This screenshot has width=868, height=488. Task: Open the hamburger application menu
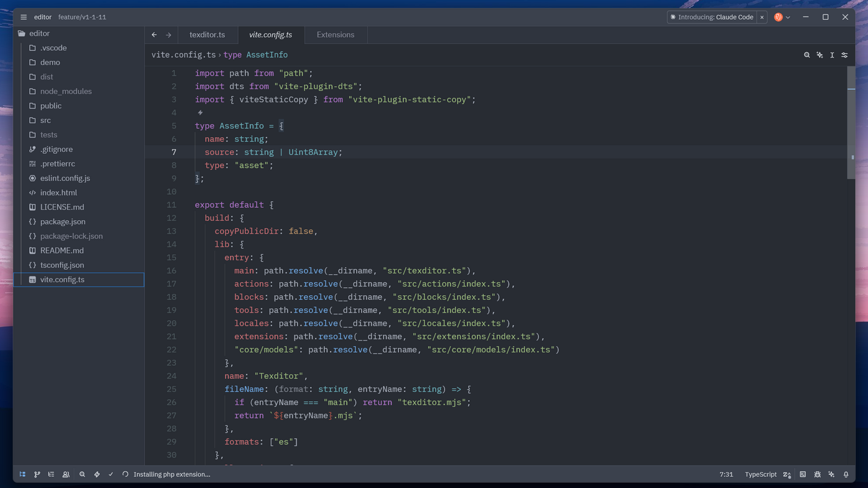pyautogui.click(x=24, y=17)
